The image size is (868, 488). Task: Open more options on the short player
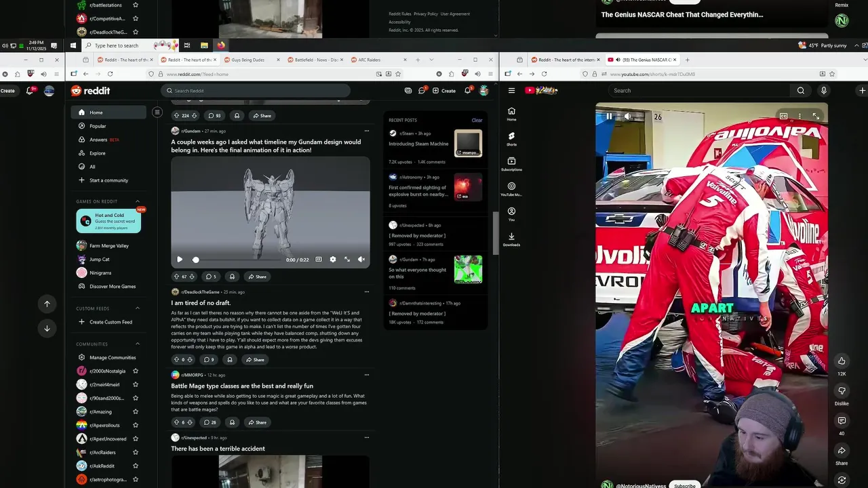coord(800,117)
